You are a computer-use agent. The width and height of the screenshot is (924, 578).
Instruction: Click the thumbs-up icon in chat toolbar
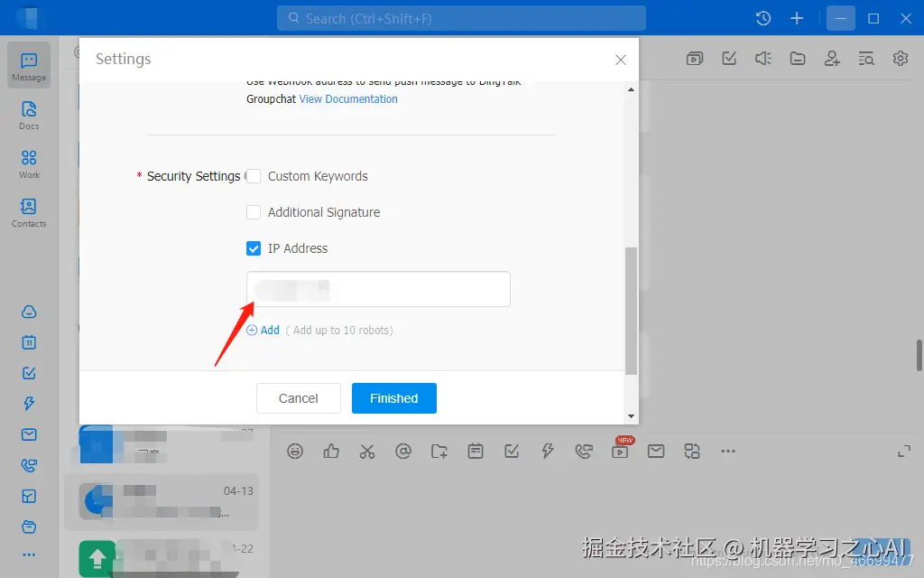331,452
